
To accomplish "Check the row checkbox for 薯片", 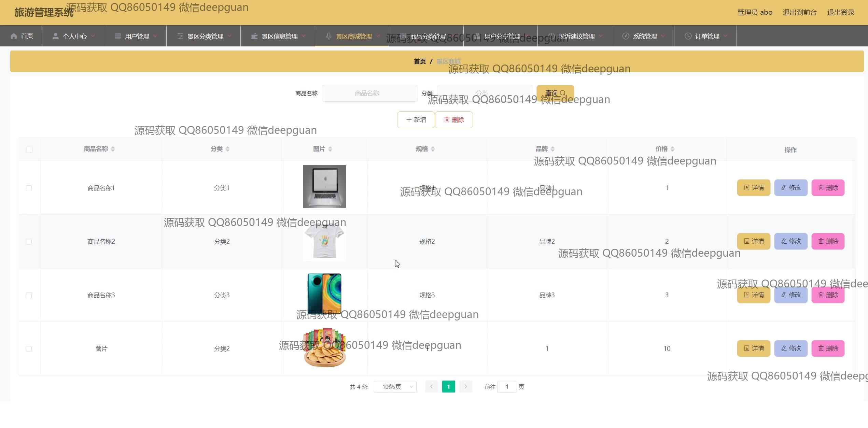I will [29, 349].
